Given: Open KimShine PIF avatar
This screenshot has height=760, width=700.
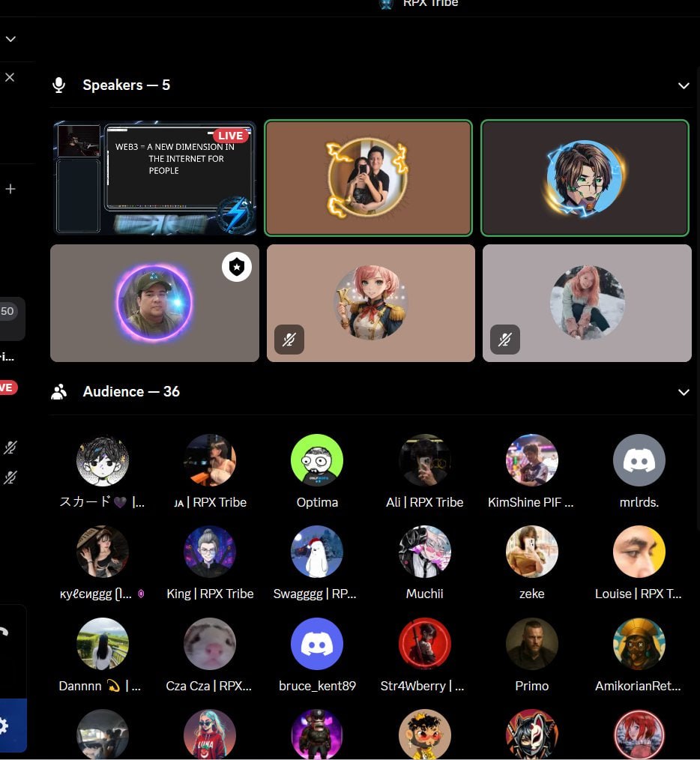Looking at the screenshot, I should tap(532, 460).
